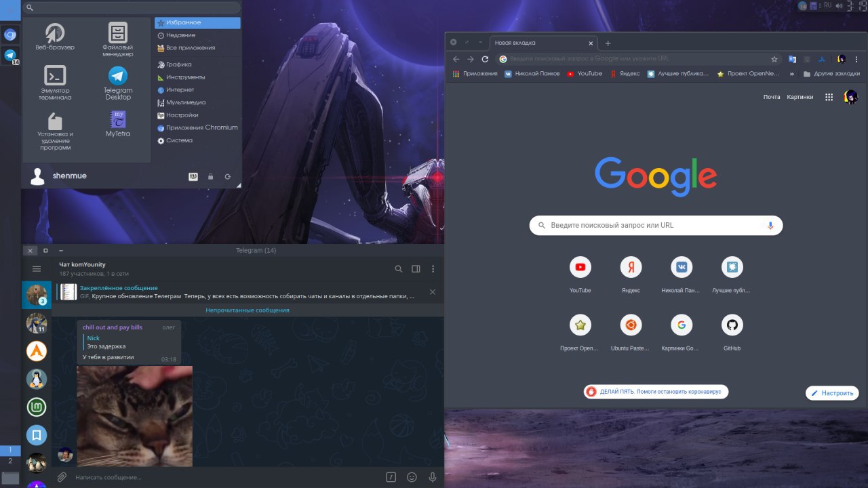
Task: Open the Система category
Action: tap(197, 140)
